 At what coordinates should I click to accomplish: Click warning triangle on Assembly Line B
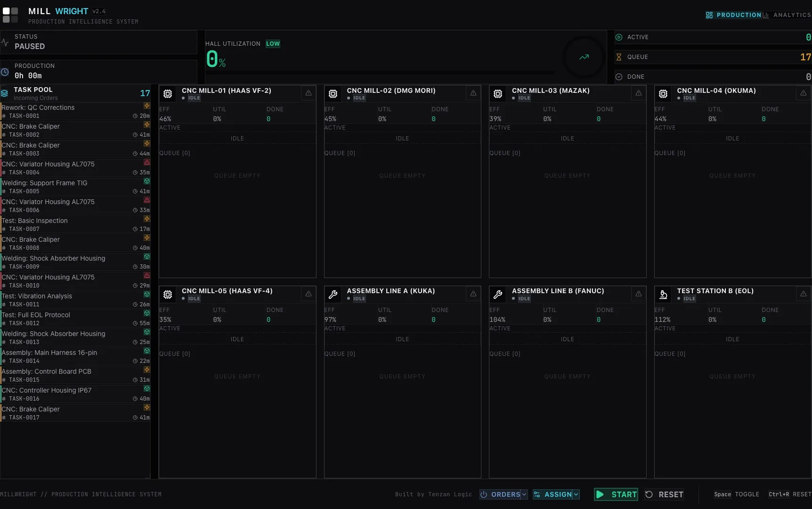[x=639, y=294]
